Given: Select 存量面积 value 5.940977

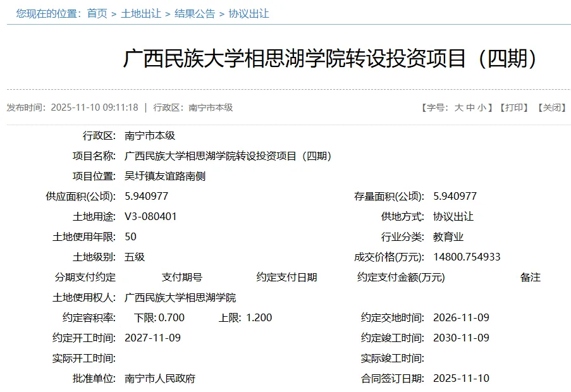Looking at the screenshot, I should pos(455,197).
